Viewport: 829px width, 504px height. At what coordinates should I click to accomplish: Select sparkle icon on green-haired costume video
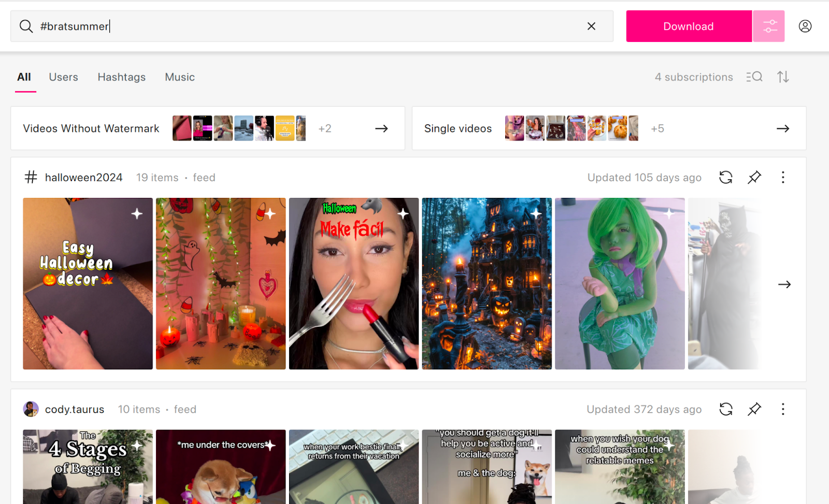coord(669,213)
